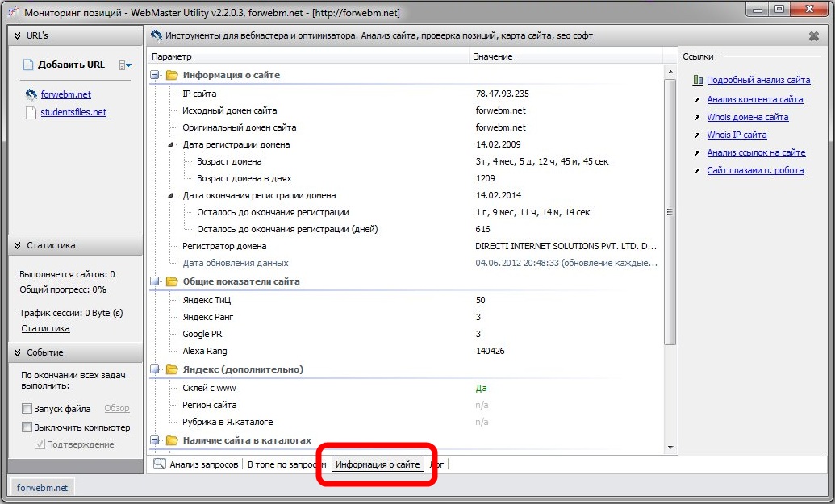Click the Статистика link under traffic info
Screen dimensions: 835x504
coord(45,328)
